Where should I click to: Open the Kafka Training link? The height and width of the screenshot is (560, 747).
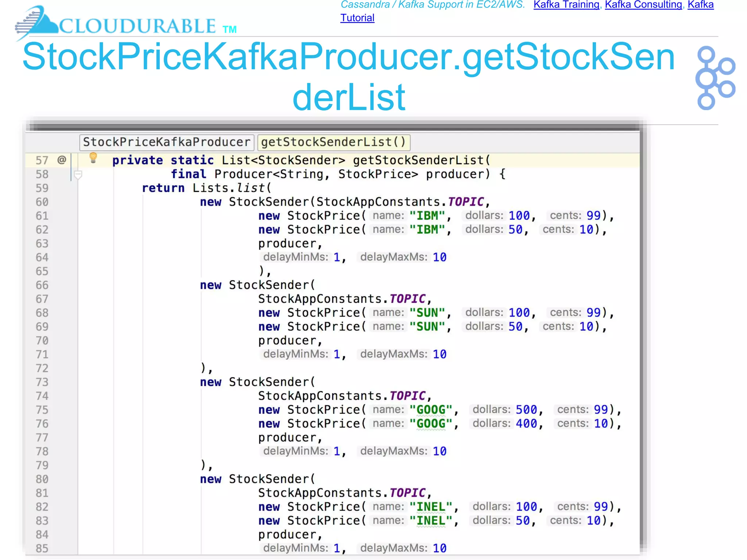coord(566,5)
